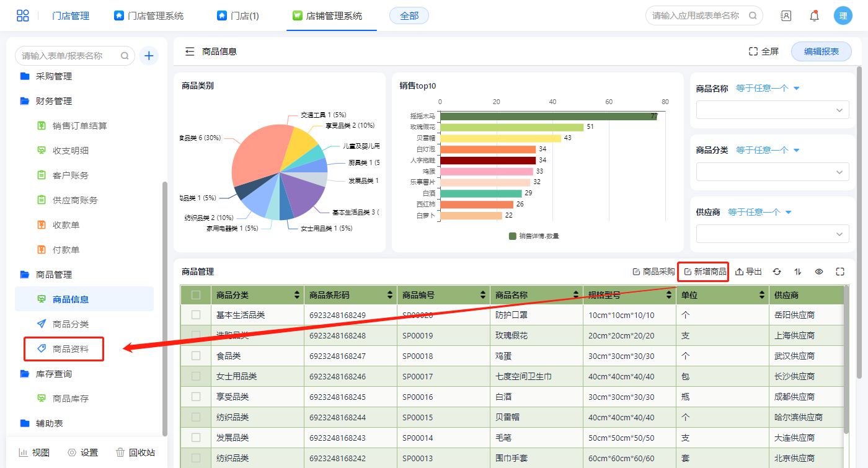Click the 摇摇木马 bar in 销售top10 chart
The image size is (868, 468).
point(548,116)
